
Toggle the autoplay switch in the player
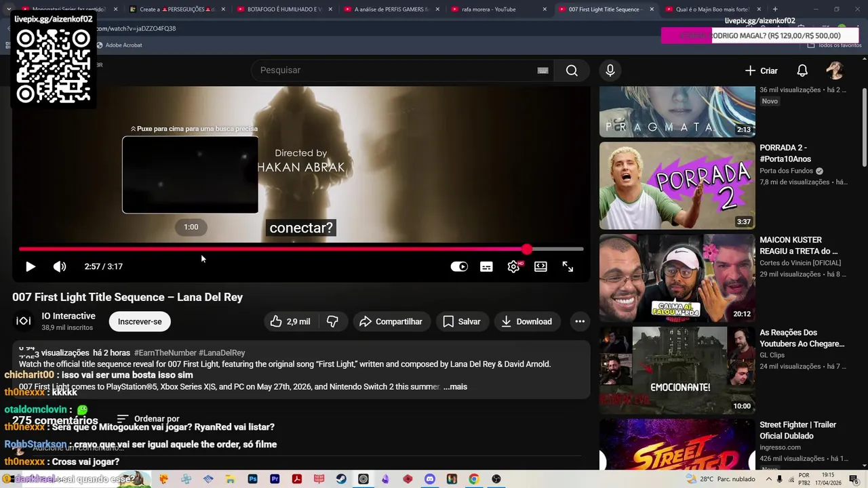(459, 266)
